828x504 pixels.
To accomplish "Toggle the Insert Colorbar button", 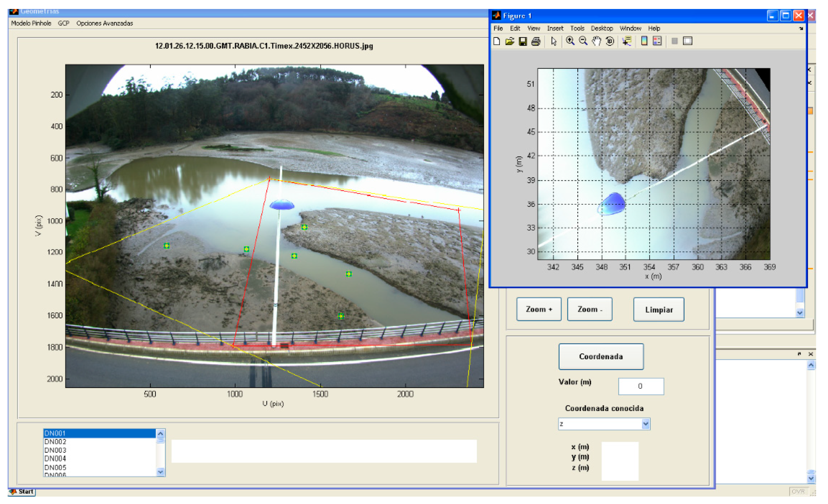I will [x=644, y=41].
